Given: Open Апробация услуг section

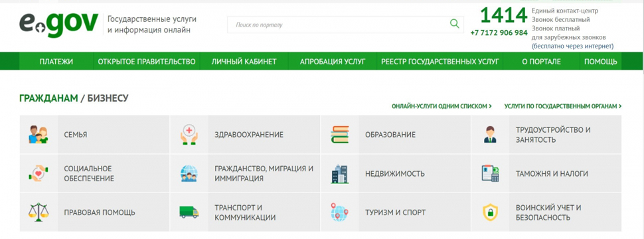Looking at the screenshot, I should point(332,62).
